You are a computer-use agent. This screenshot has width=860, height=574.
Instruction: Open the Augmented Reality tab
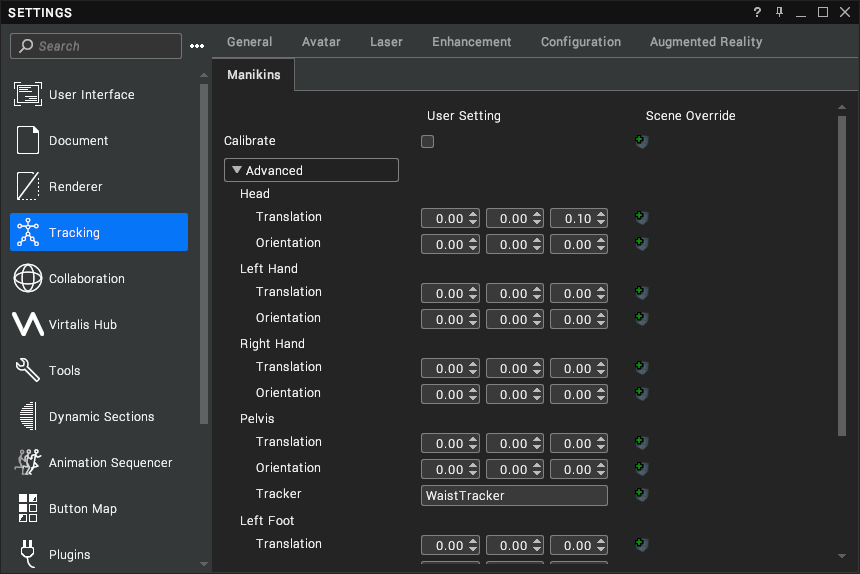[706, 42]
